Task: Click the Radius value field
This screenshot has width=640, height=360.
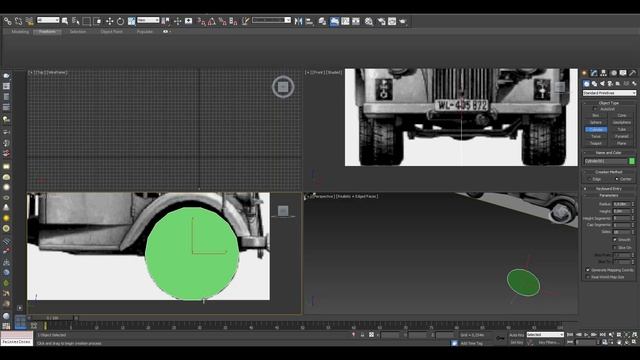Action: (x=621, y=204)
